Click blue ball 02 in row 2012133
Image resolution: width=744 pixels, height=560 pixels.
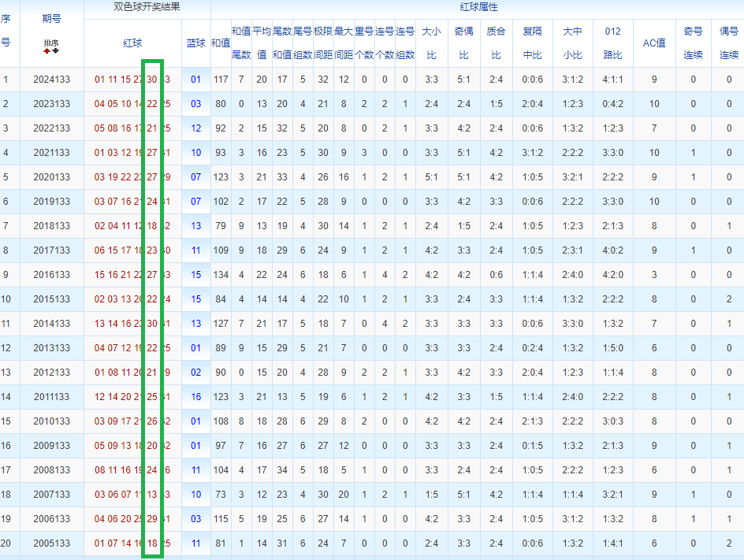click(x=196, y=373)
